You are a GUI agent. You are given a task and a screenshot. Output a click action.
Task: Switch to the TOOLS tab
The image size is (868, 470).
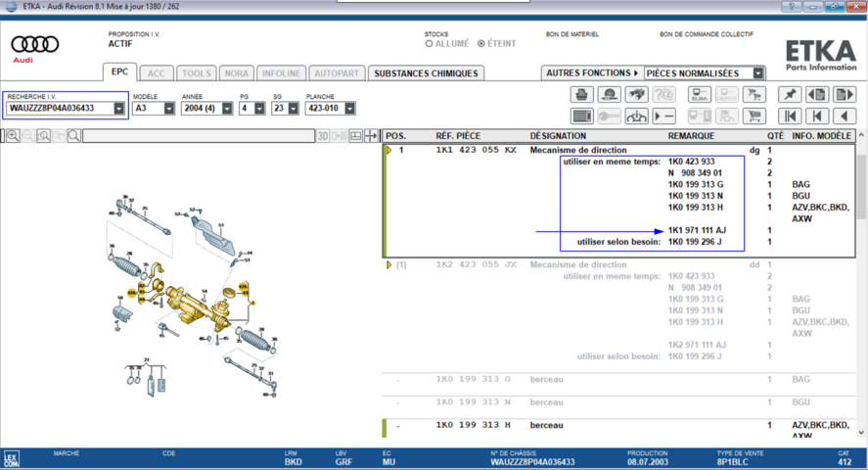[x=197, y=73]
